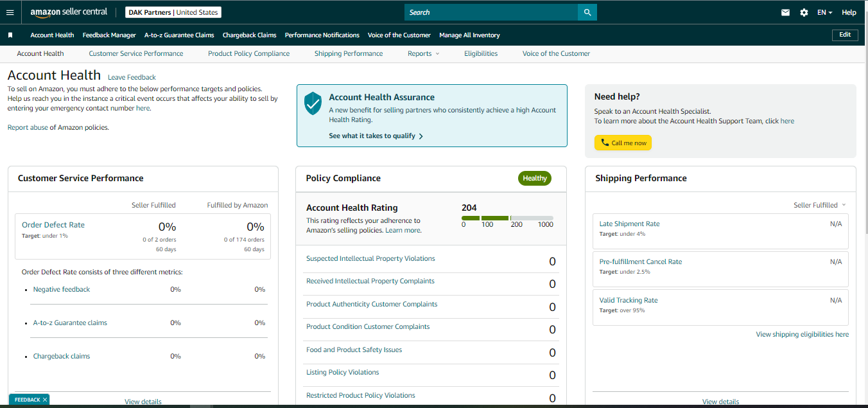Open the Valid Tracking Rate link

[x=629, y=301]
